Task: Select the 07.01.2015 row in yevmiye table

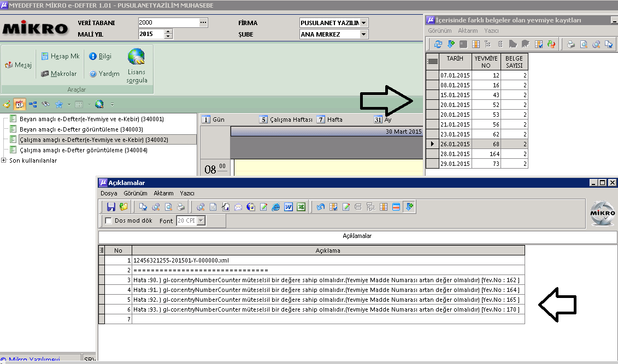Action: [x=477, y=75]
